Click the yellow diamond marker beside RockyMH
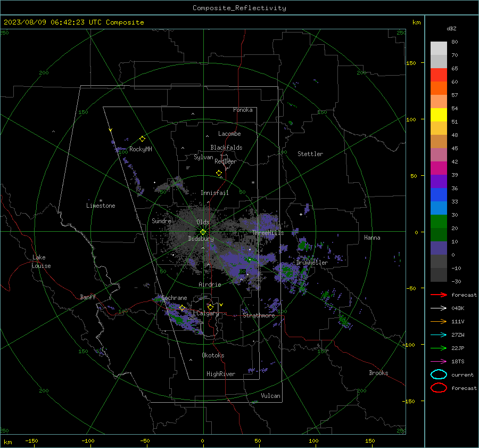 point(142,139)
